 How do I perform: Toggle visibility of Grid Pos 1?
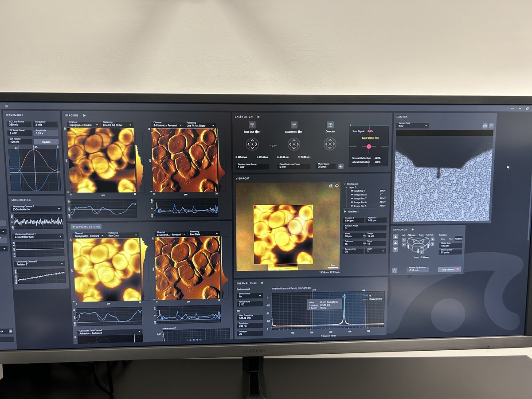352,191
